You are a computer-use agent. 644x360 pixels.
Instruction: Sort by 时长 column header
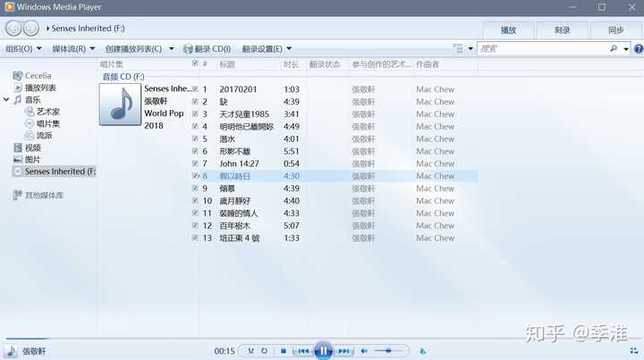[291, 64]
